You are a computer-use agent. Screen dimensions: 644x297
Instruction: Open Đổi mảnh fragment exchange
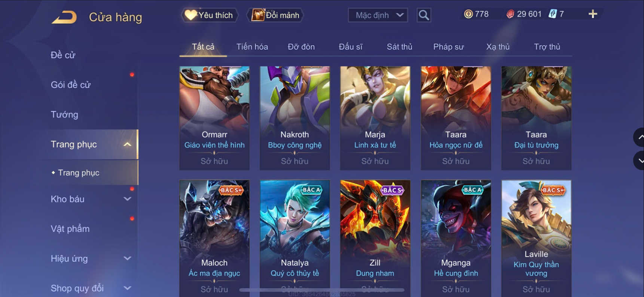tap(275, 15)
